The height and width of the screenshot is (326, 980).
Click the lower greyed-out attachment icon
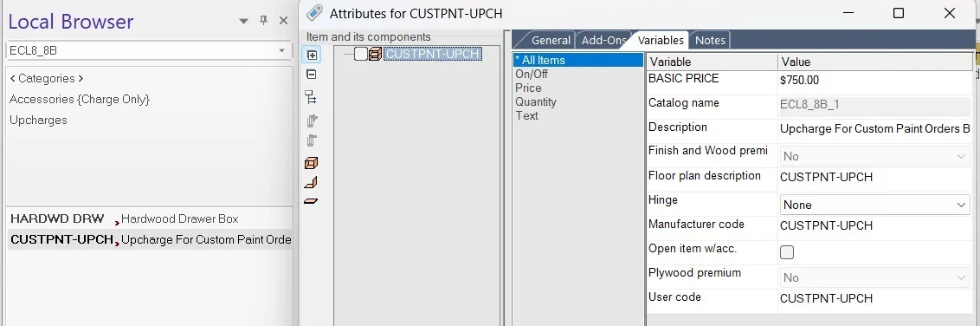click(x=312, y=140)
